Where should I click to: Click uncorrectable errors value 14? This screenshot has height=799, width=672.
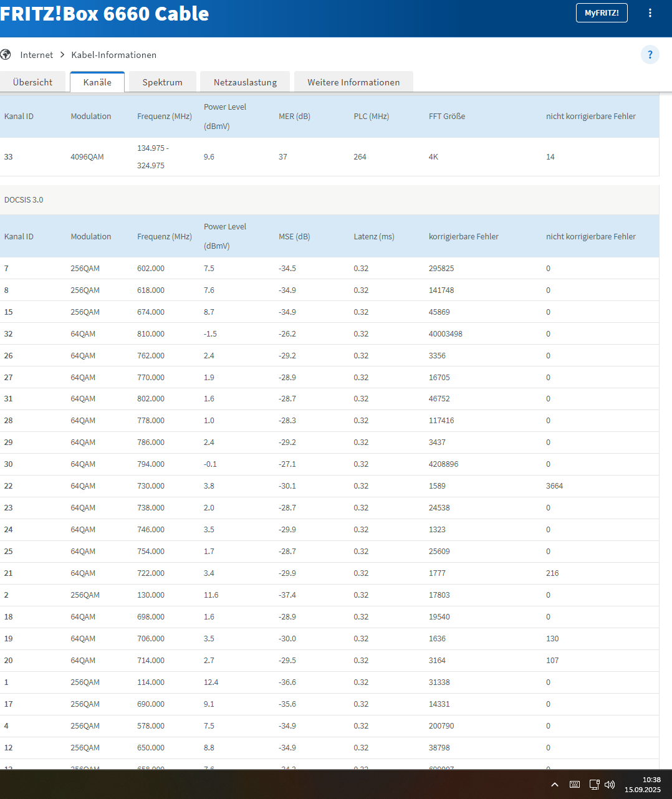click(550, 157)
